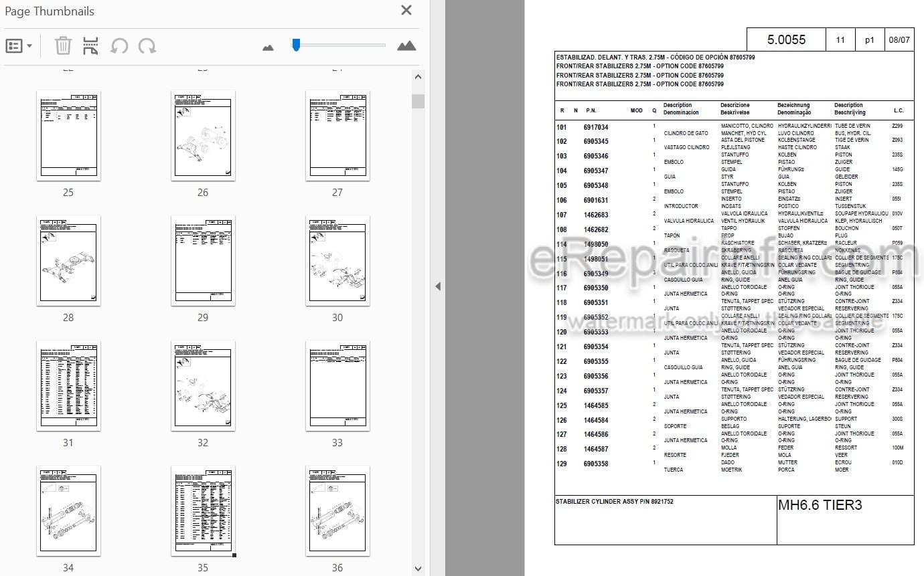Click part number 1464585
Image resolution: width=924 pixels, height=576 pixels.
click(x=596, y=406)
